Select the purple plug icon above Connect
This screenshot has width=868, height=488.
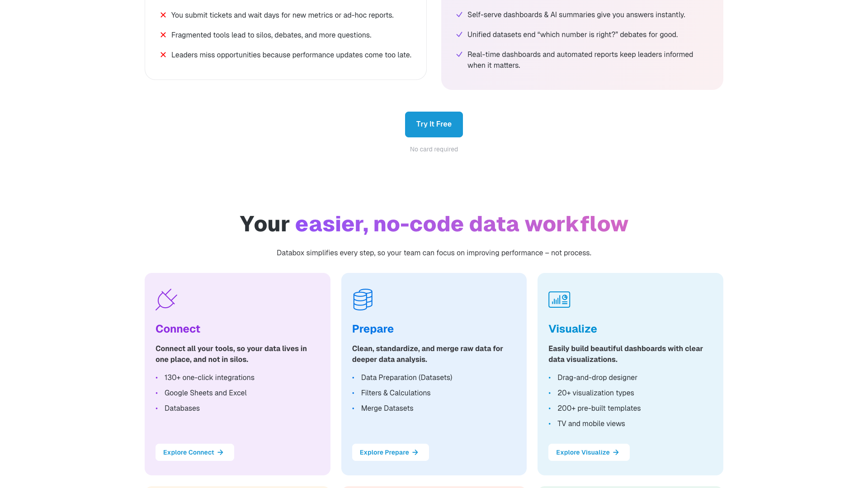[165, 299]
